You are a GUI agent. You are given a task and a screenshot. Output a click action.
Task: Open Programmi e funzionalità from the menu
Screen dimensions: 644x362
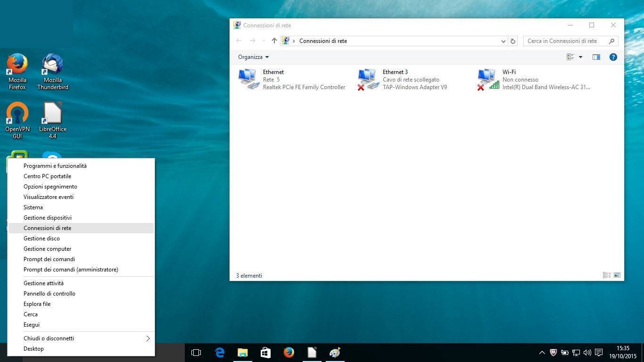tap(81, 166)
